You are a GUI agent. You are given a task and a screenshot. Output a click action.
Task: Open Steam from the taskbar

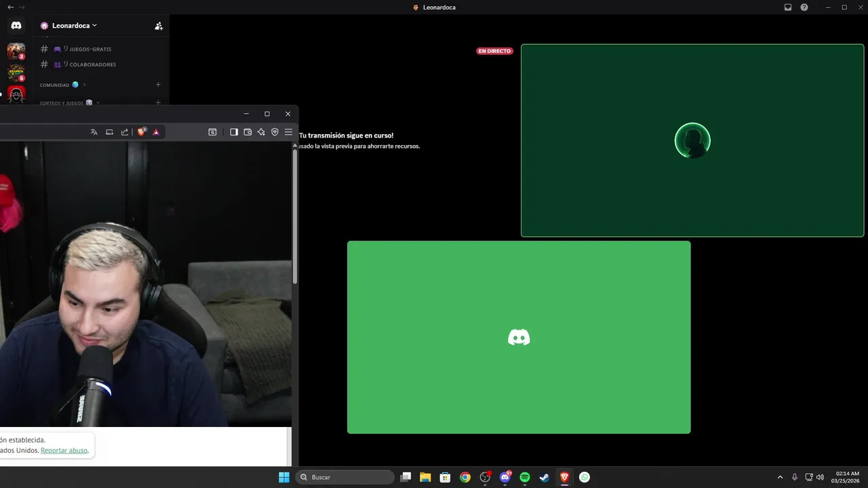[545, 477]
